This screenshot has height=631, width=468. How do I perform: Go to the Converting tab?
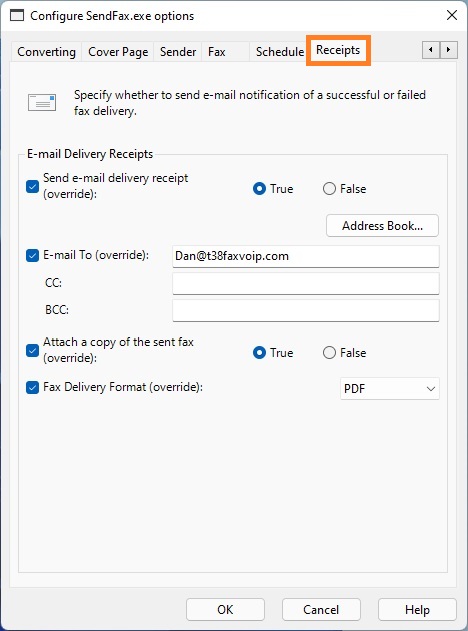pos(46,52)
